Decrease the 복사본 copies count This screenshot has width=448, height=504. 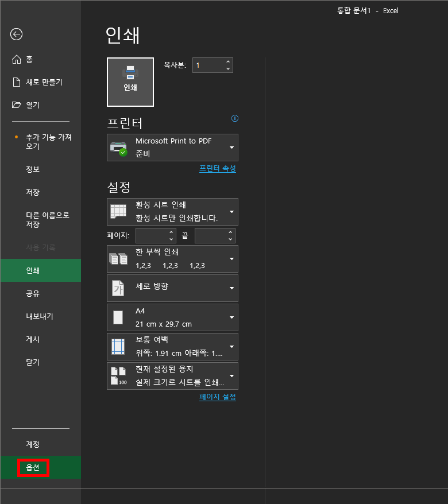pos(228,68)
